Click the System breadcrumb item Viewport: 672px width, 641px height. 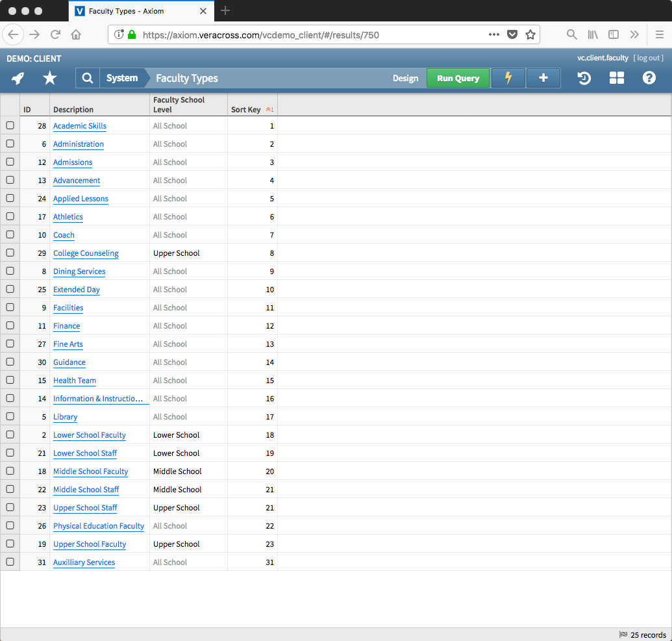(x=122, y=79)
